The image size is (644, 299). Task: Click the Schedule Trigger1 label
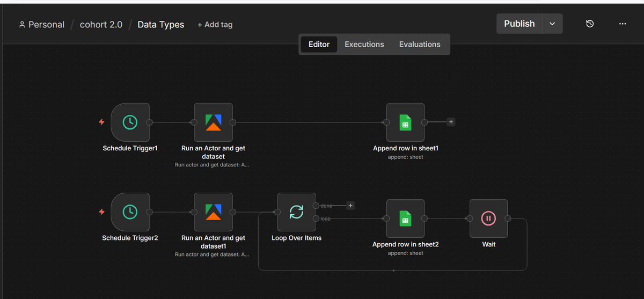130,148
